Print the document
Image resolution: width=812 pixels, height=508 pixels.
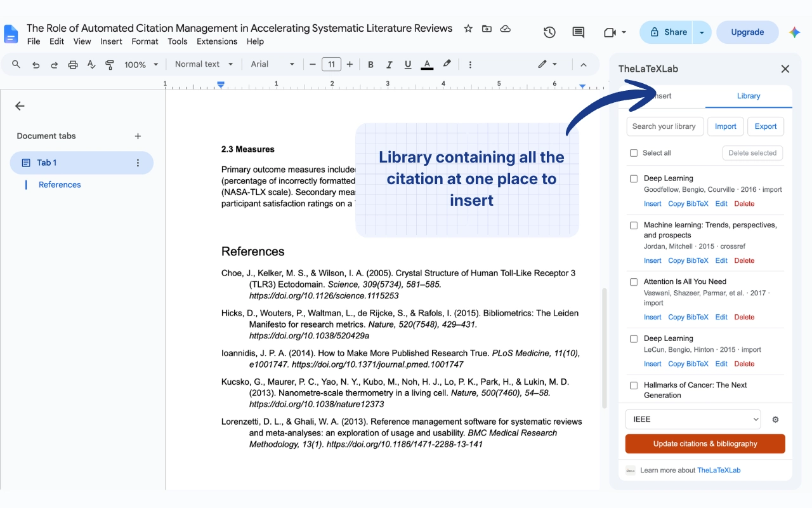pos(73,64)
